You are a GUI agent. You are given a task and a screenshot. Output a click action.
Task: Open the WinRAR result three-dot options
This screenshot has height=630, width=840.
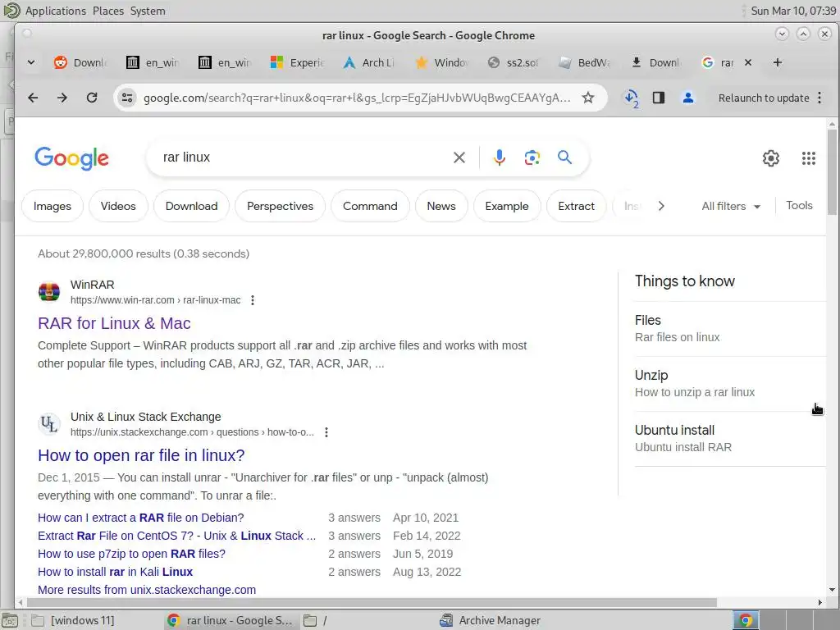253,300
